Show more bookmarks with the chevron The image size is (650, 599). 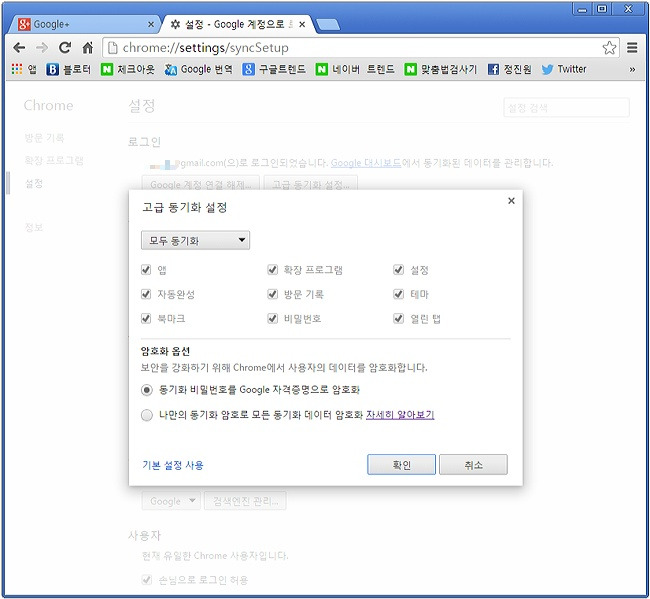[632, 70]
